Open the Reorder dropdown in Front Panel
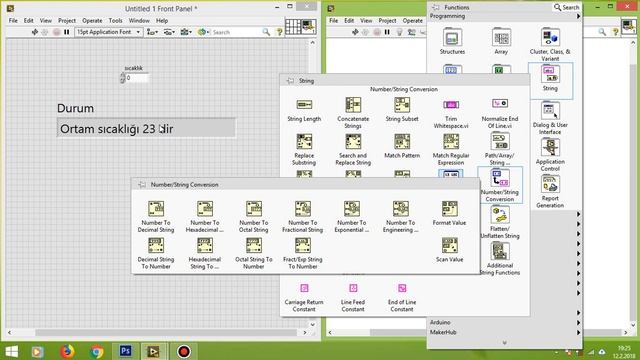Image resolution: width=640 pixels, height=360 pixels. click(203, 32)
